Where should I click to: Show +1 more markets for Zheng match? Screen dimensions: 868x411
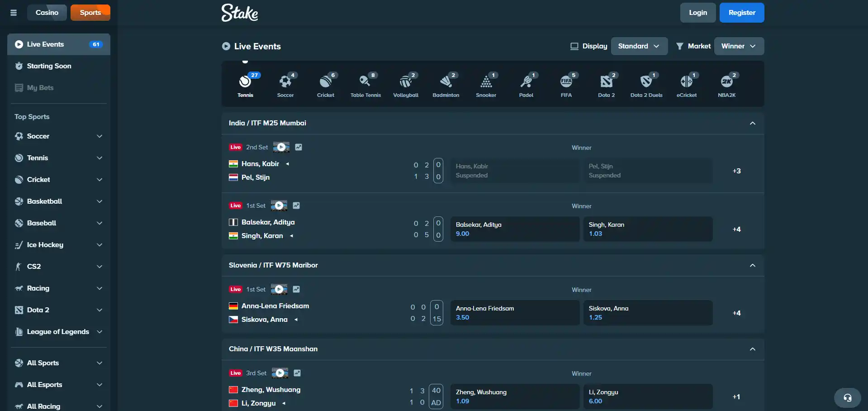pos(737,397)
